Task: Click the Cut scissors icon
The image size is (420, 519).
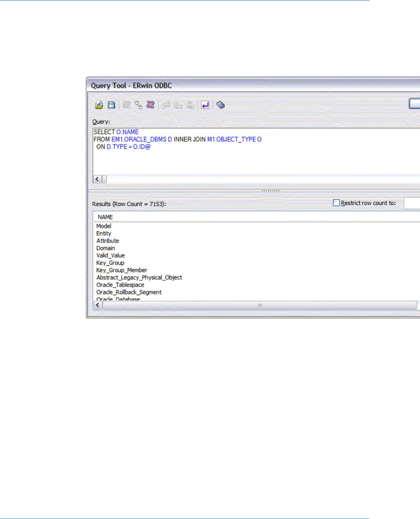Action: tap(166, 105)
